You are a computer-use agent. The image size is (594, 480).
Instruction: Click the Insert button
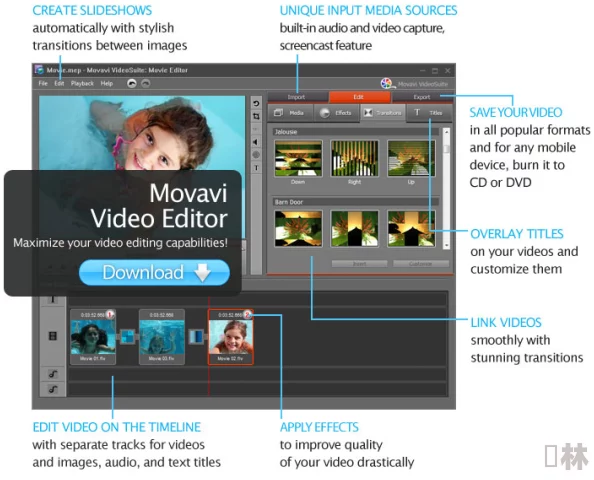(360, 264)
